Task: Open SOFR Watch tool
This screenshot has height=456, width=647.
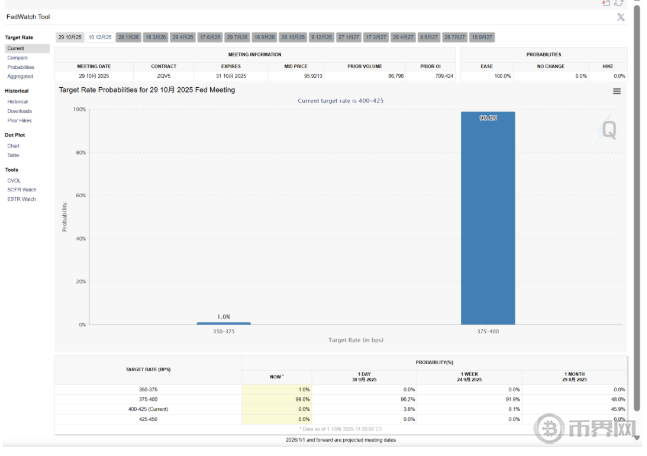Action: coord(22,190)
